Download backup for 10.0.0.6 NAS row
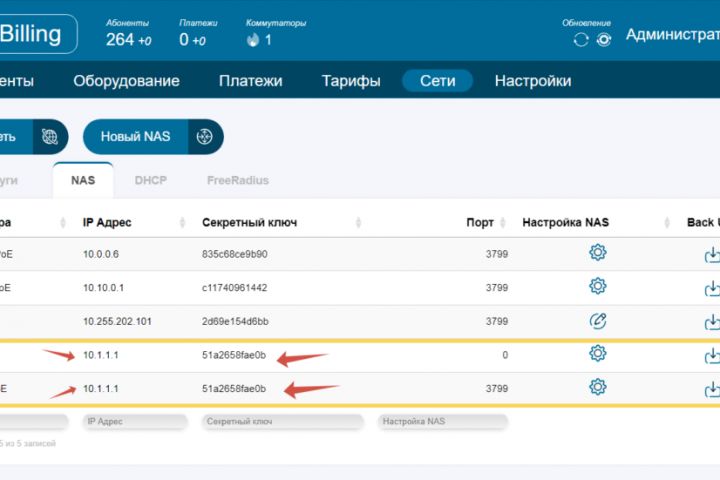The image size is (720, 480). point(711,254)
